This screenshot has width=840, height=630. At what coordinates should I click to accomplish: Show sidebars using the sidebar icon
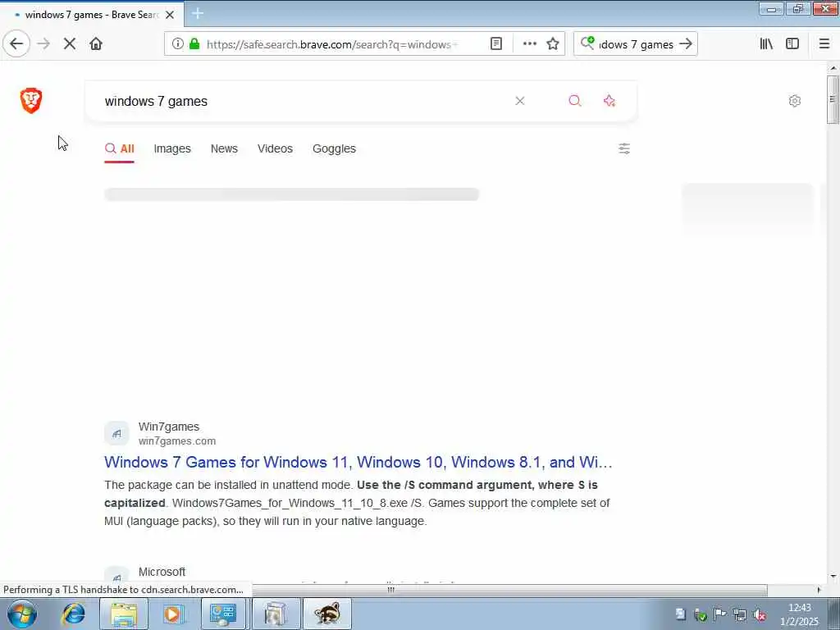point(792,43)
